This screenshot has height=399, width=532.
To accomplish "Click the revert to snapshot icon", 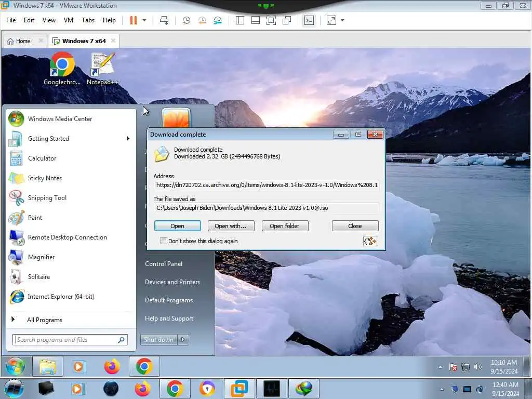I will (x=202, y=20).
